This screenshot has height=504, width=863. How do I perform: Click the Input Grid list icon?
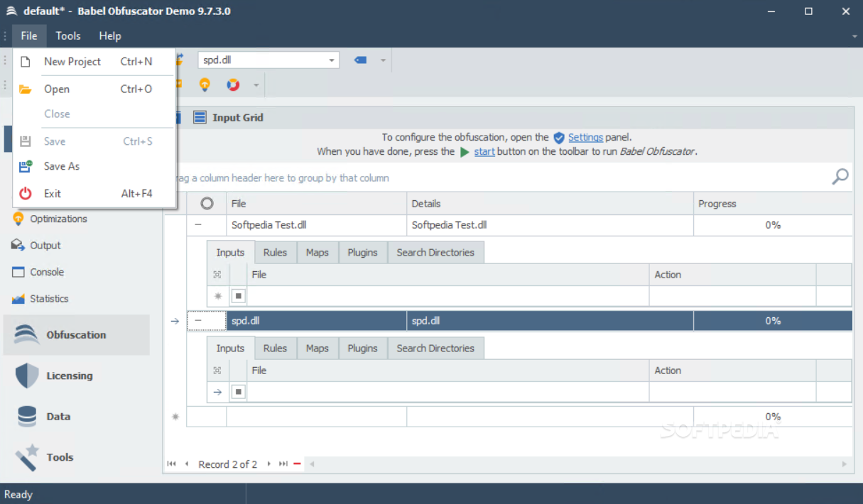200,117
